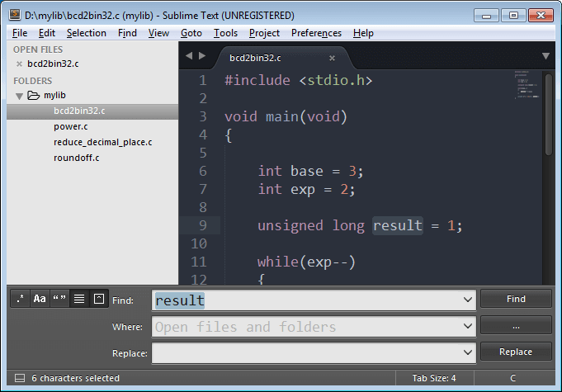Click the minimap in editor
Viewport: 562px width, 392px height.
527,84
